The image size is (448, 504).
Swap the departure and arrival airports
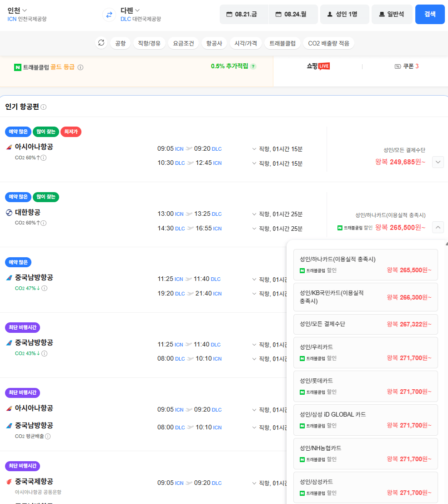coord(109,15)
